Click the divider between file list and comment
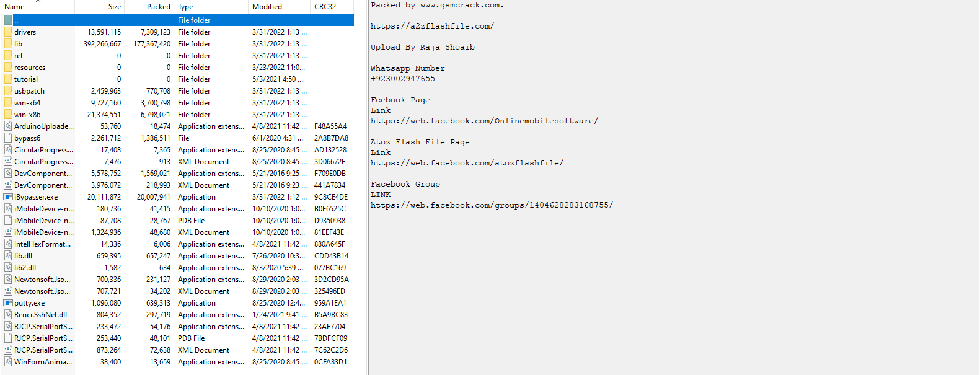Viewport: 980px width, 375px height. point(368,186)
